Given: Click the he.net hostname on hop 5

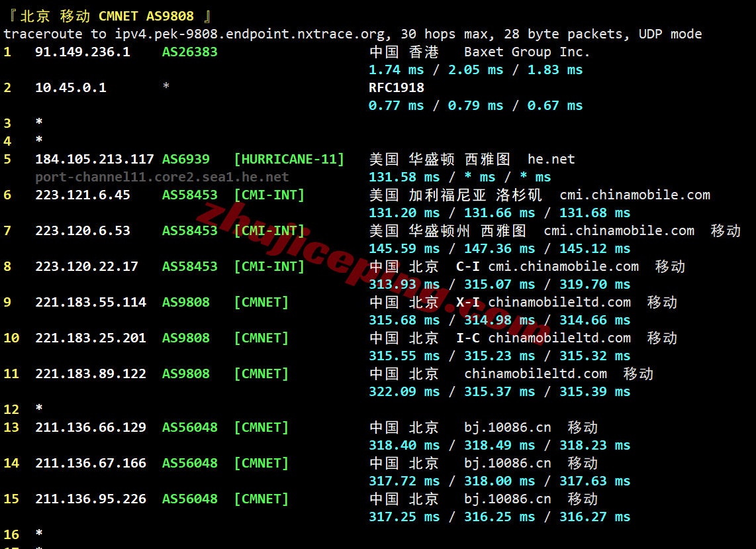Looking at the screenshot, I should click(x=551, y=159).
